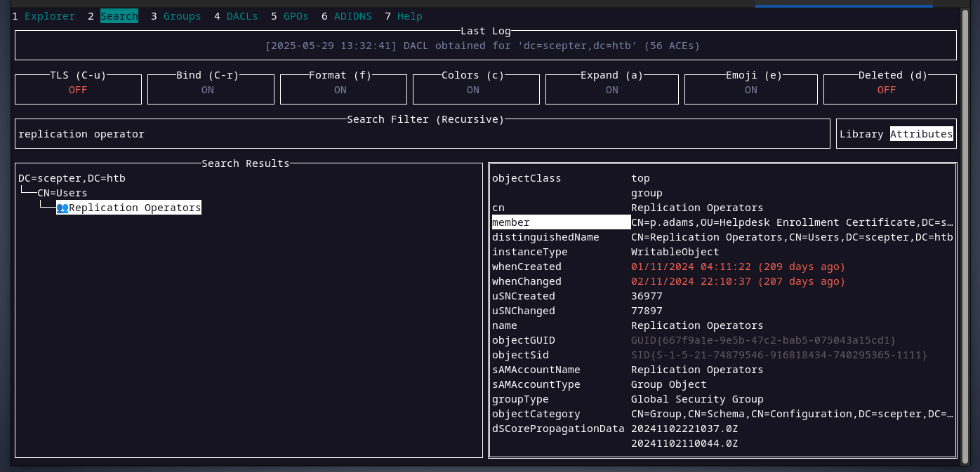Image resolution: width=980 pixels, height=472 pixels.
Task: Disable the Emoji setting
Action: tap(750, 90)
